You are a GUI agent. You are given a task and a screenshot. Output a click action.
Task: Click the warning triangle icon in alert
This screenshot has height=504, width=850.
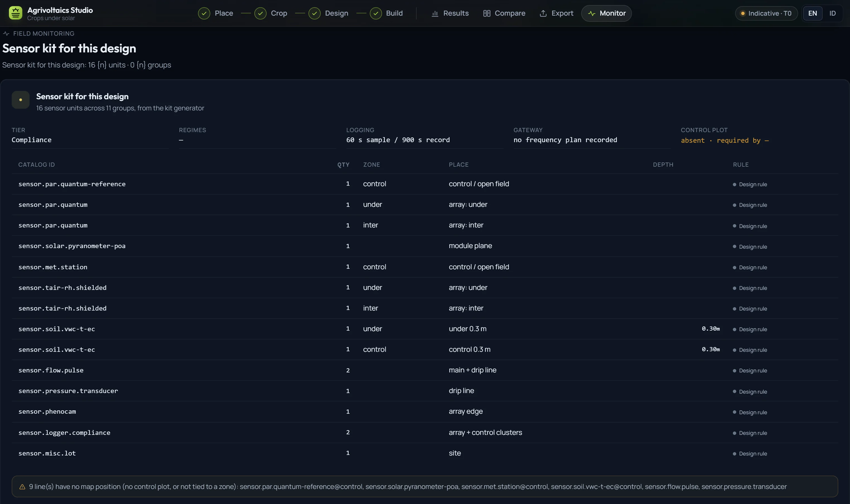coord(22,487)
